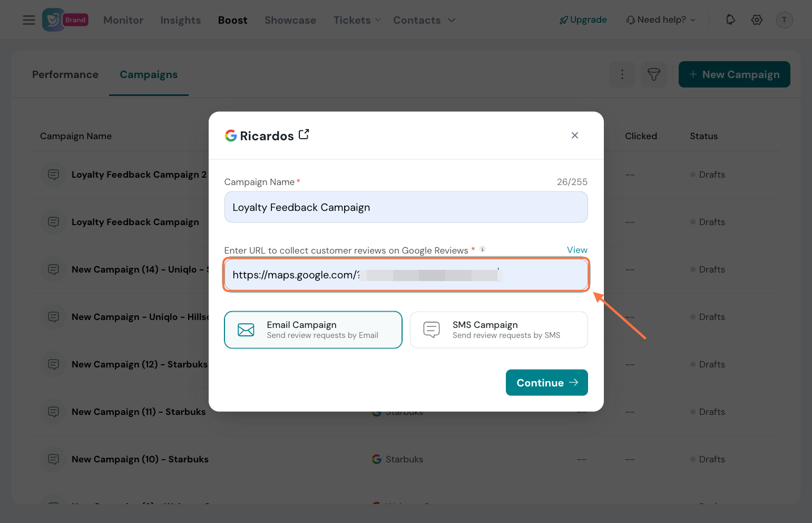Open the notifications bell
Screen dimensions: 812x523
click(730, 20)
